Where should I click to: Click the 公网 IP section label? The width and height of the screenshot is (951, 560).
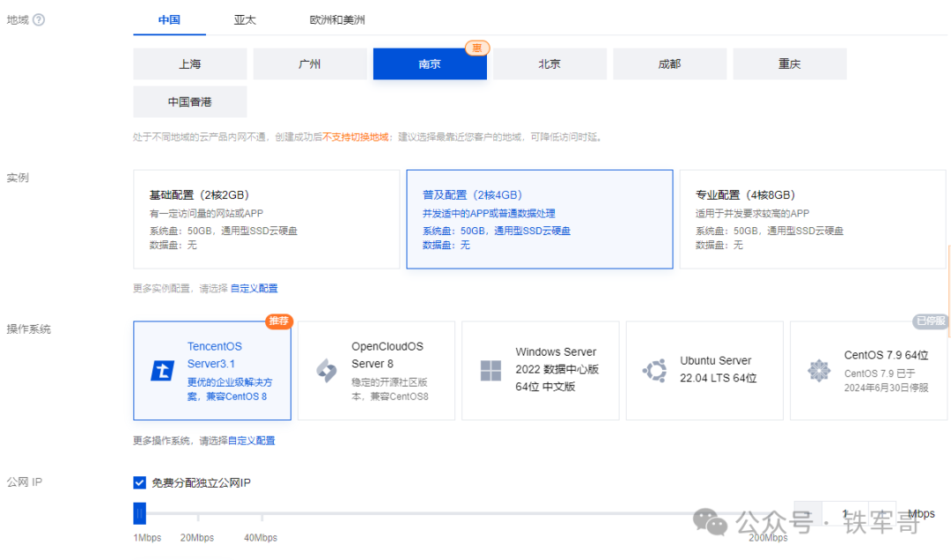(x=25, y=483)
